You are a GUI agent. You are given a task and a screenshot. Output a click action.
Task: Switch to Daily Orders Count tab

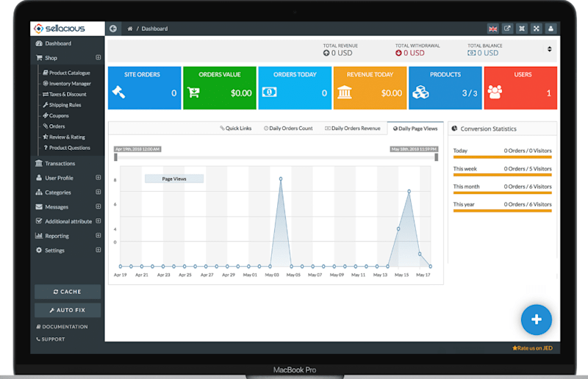[288, 129]
